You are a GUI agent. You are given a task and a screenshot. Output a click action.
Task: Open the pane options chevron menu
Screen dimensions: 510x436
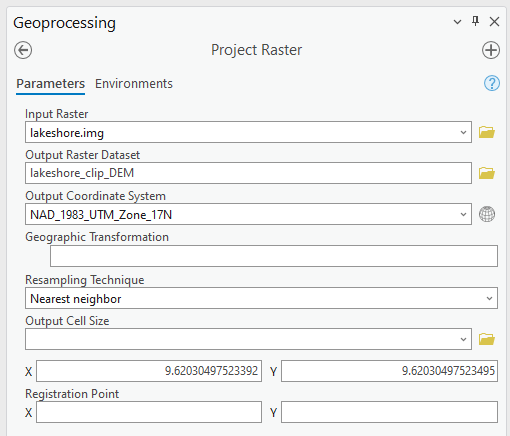click(x=457, y=22)
